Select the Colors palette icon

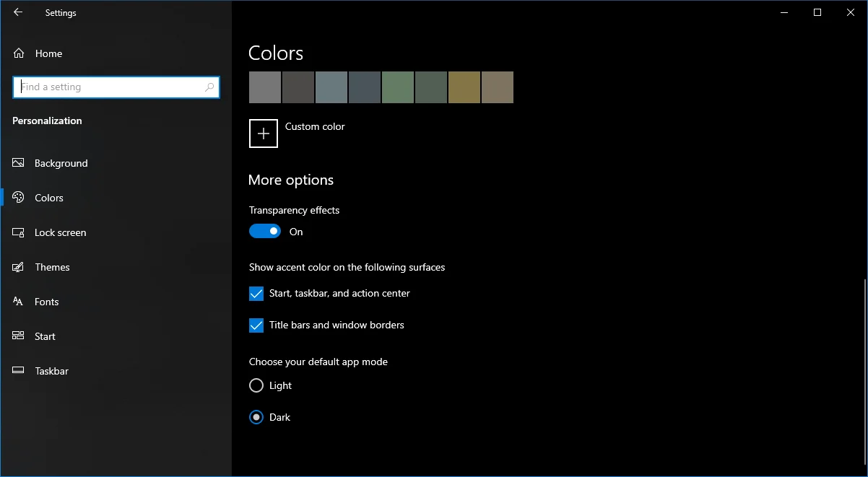click(19, 198)
